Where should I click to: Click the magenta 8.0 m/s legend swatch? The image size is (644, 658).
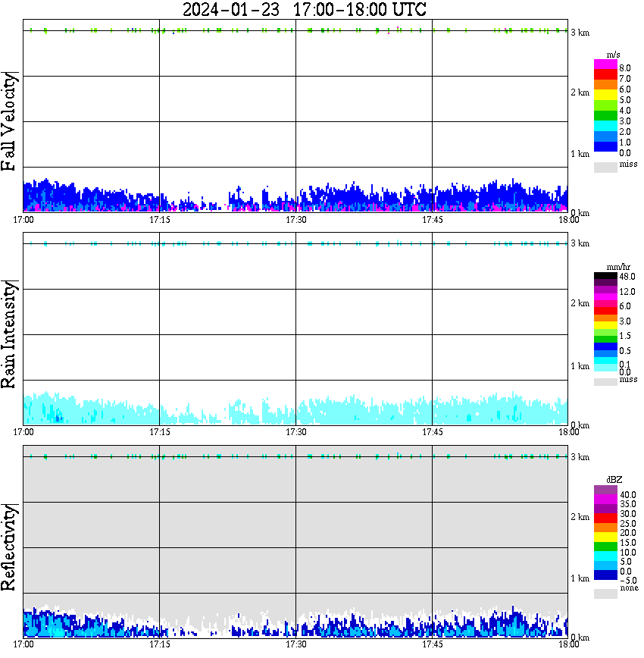coord(605,64)
